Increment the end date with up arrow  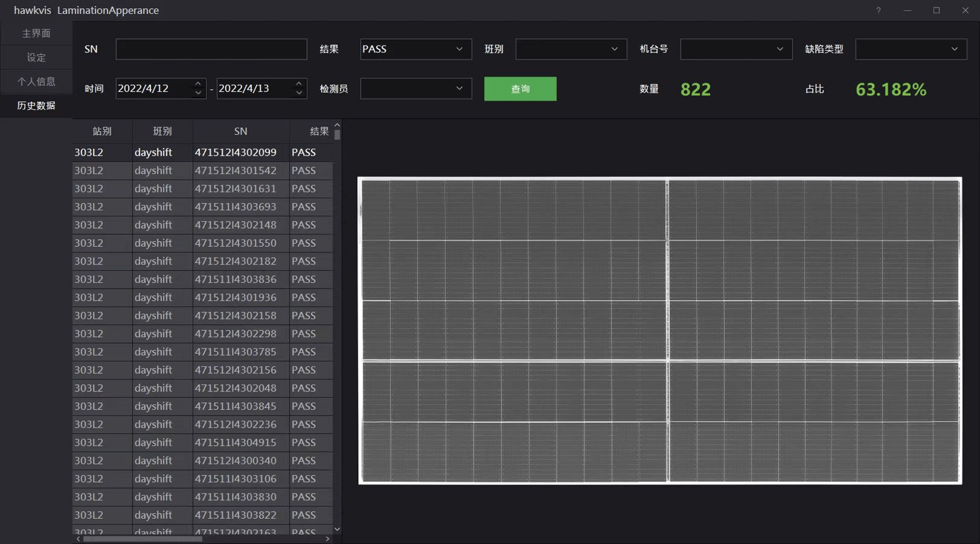(299, 83)
